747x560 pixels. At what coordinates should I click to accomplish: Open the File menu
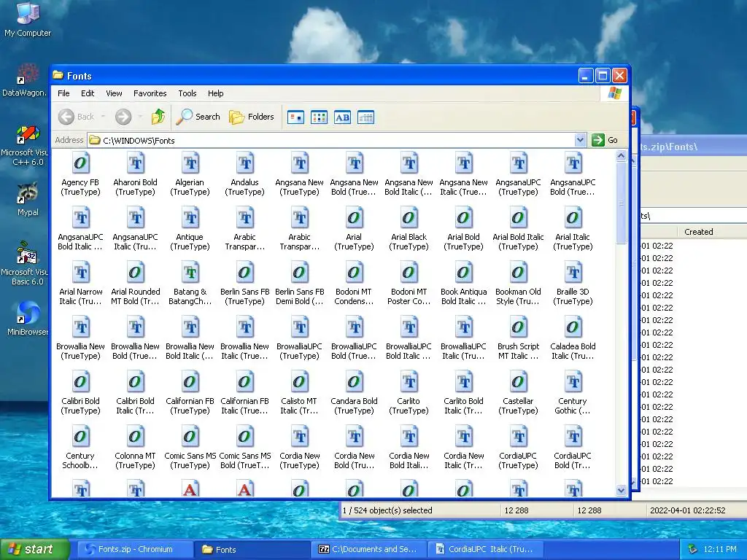point(63,93)
